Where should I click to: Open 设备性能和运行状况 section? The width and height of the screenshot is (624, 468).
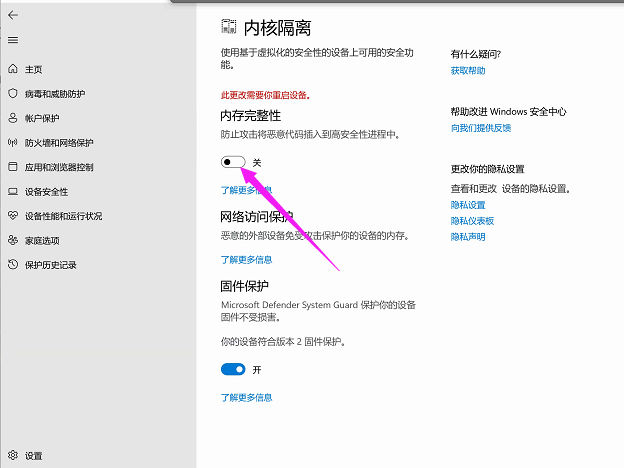pos(63,216)
